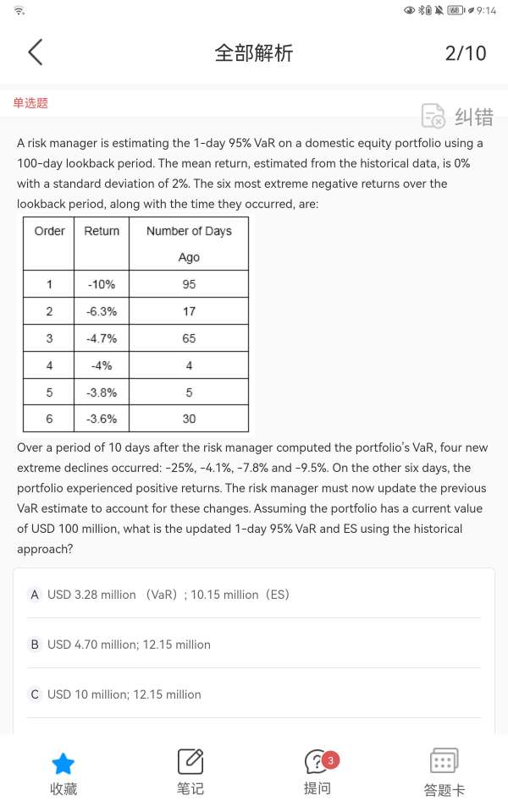This screenshot has height=812, width=508.
Task: Tap the 全部解析 page title
Action: click(254, 52)
